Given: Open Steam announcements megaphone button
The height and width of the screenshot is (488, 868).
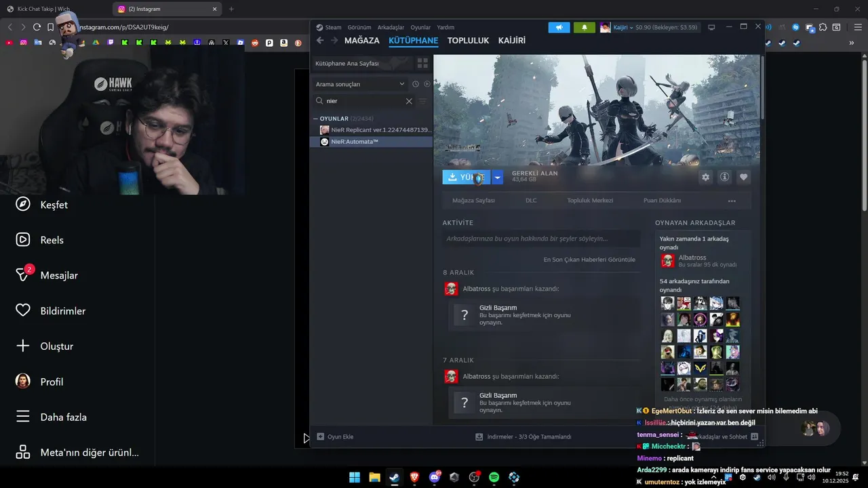Looking at the screenshot, I should click(559, 27).
